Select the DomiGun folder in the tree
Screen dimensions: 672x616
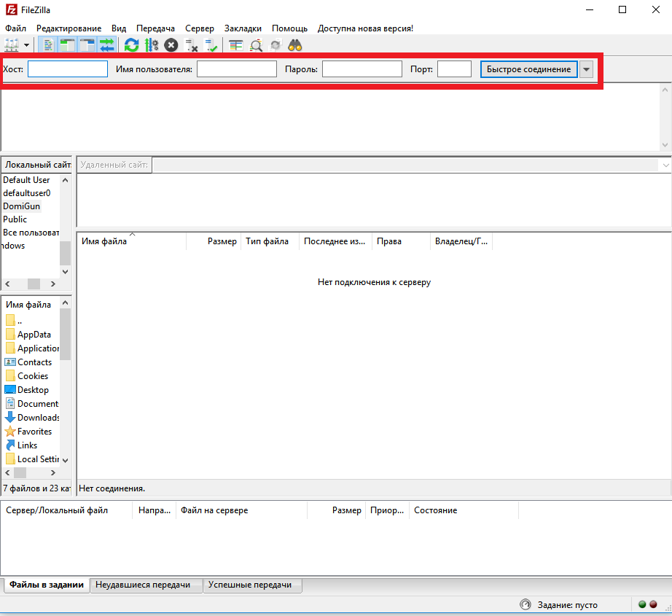click(x=21, y=206)
